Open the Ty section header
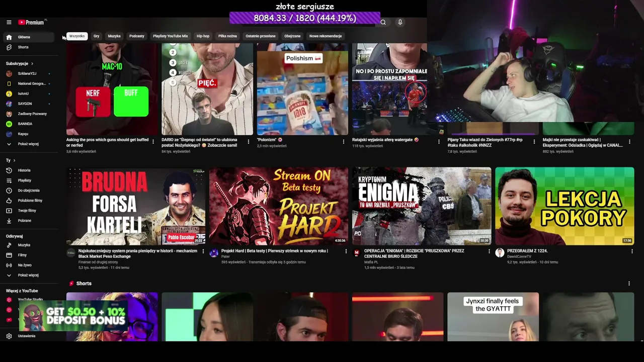644x362 pixels. 11,160
